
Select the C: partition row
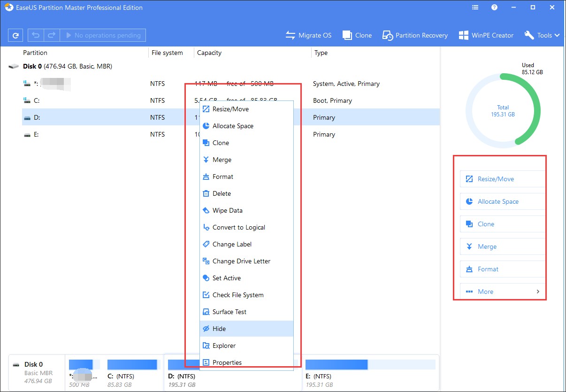(231, 100)
